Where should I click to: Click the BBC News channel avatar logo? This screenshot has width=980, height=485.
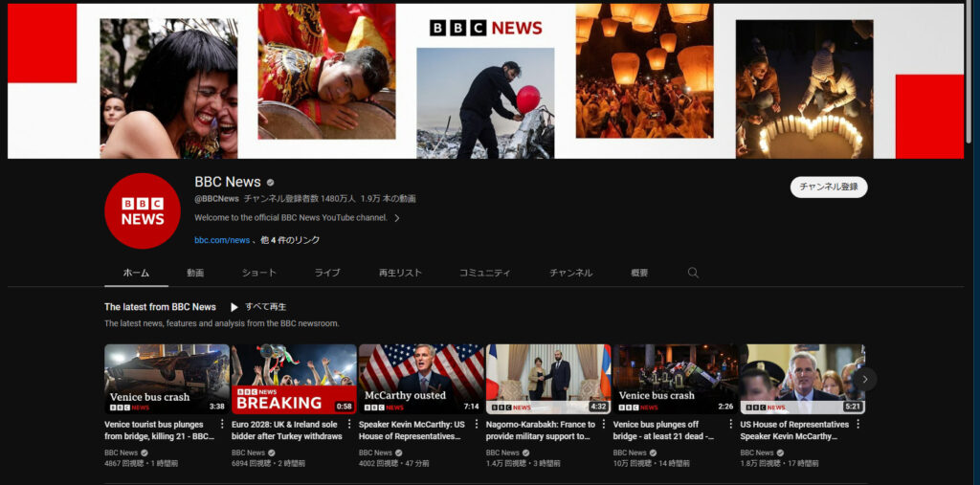click(142, 210)
